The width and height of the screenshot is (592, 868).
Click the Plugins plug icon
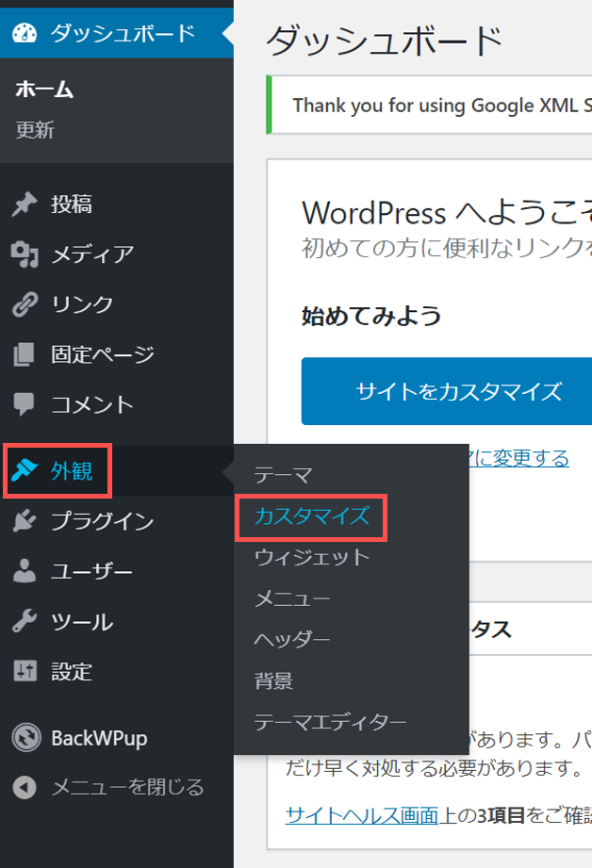tap(25, 521)
